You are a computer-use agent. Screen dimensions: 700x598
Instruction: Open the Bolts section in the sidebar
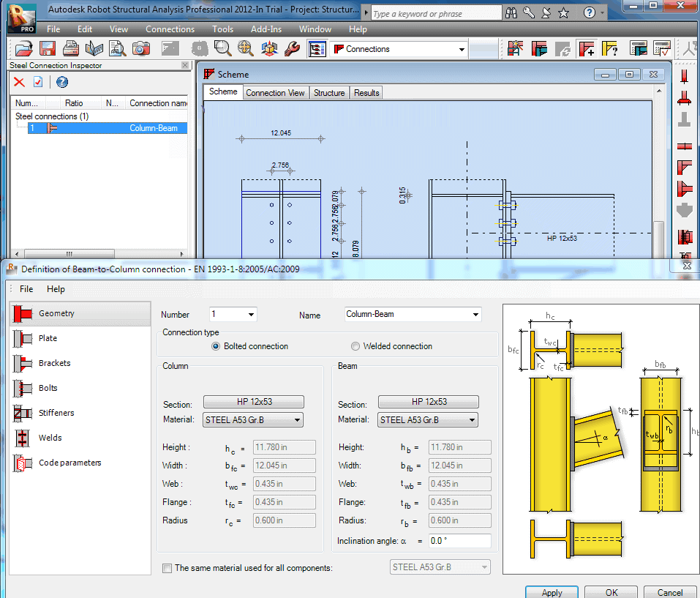(48, 388)
